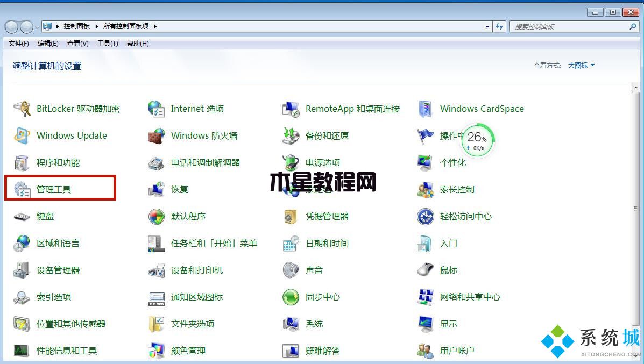Expand 查看方式 大图标 dropdown
644x364 pixels.
(x=581, y=66)
